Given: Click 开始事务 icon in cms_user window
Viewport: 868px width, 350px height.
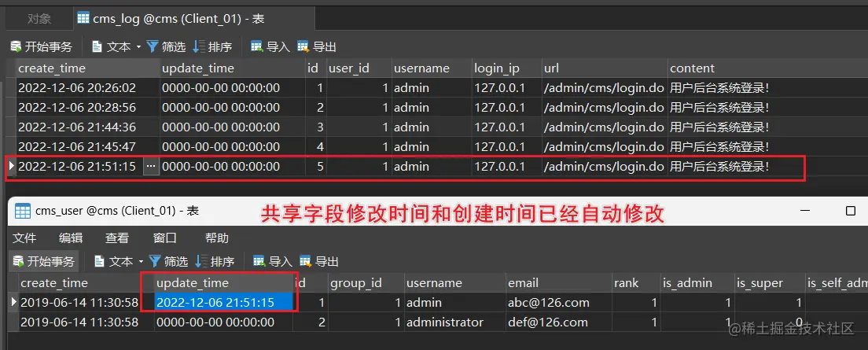Looking at the screenshot, I should pos(19,261).
